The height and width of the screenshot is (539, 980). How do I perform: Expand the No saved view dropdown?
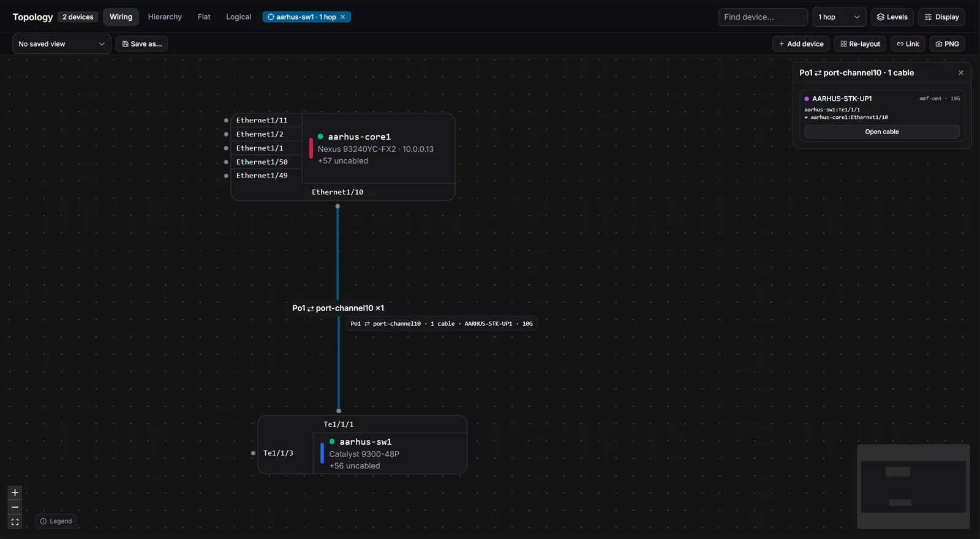pos(62,44)
